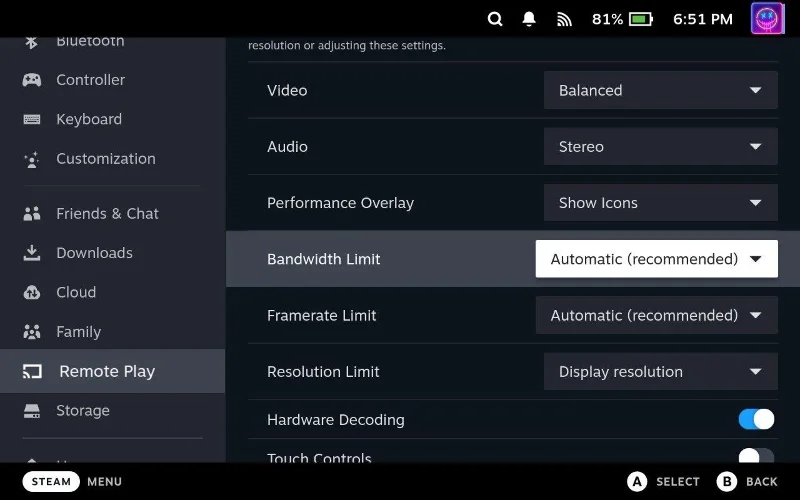Click the Storage drive icon
Screen dimensions: 800x500
point(32,411)
